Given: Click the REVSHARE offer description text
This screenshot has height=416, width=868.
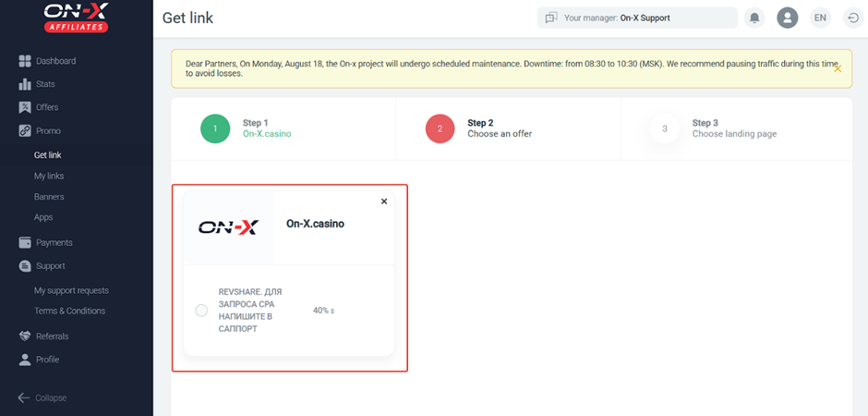Looking at the screenshot, I should point(250,311).
